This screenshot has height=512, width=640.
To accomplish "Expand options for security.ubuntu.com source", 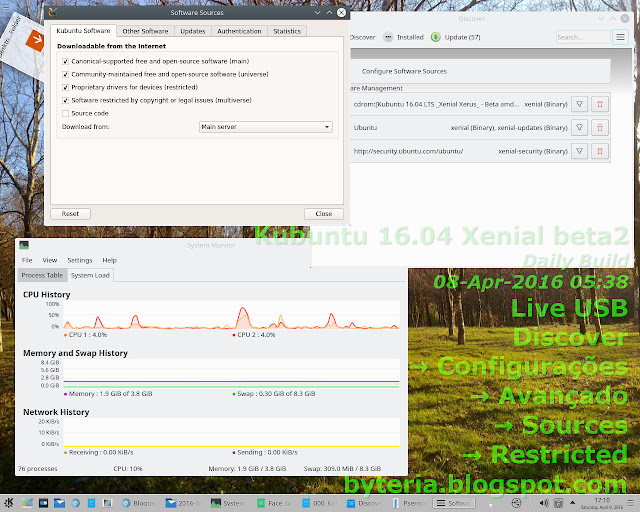I will click(579, 151).
